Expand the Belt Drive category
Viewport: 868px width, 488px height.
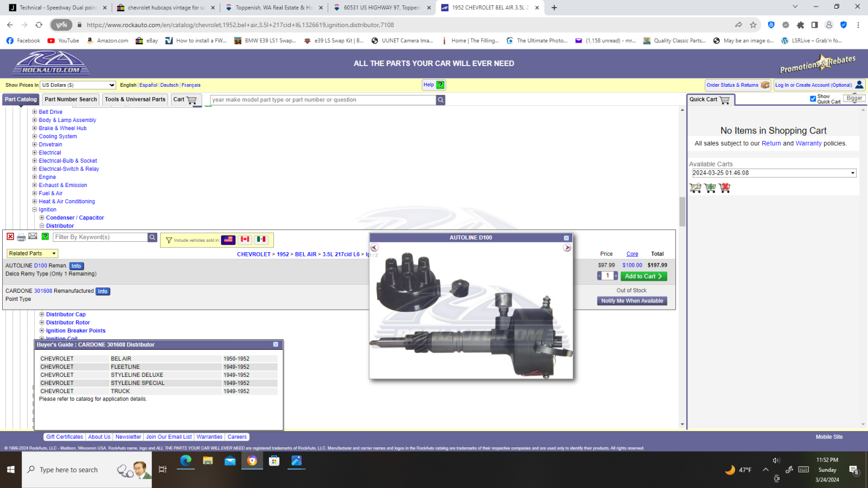click(35, 112)
